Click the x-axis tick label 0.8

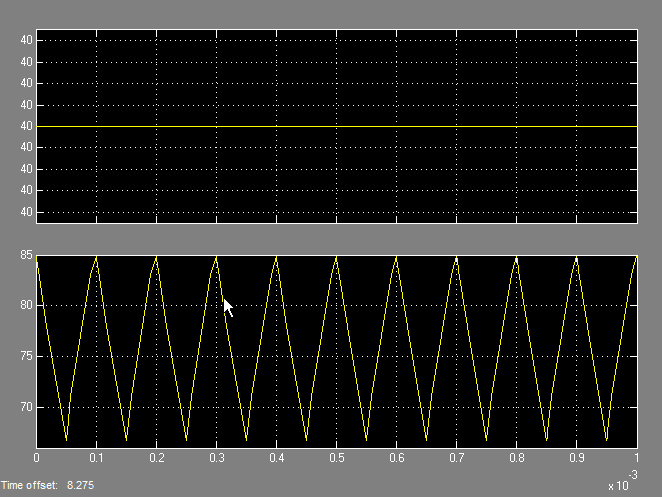pyautogui.click(x=516, y=458)
